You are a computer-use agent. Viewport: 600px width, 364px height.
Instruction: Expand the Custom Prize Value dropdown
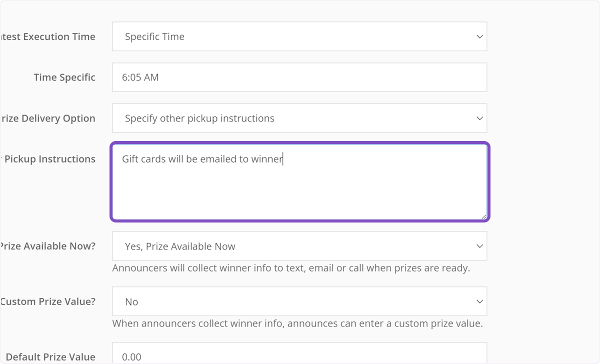(300, 301)
